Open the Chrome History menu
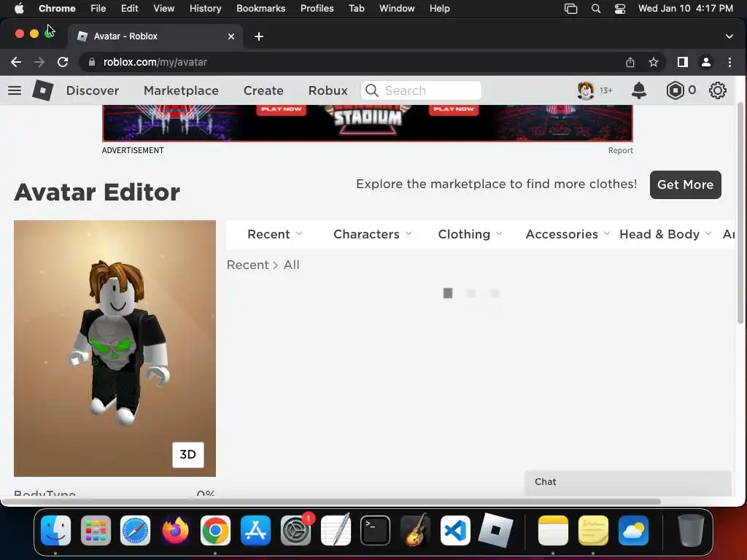The height and width of the screenshot is (560, 747). (x=205, y=9)
